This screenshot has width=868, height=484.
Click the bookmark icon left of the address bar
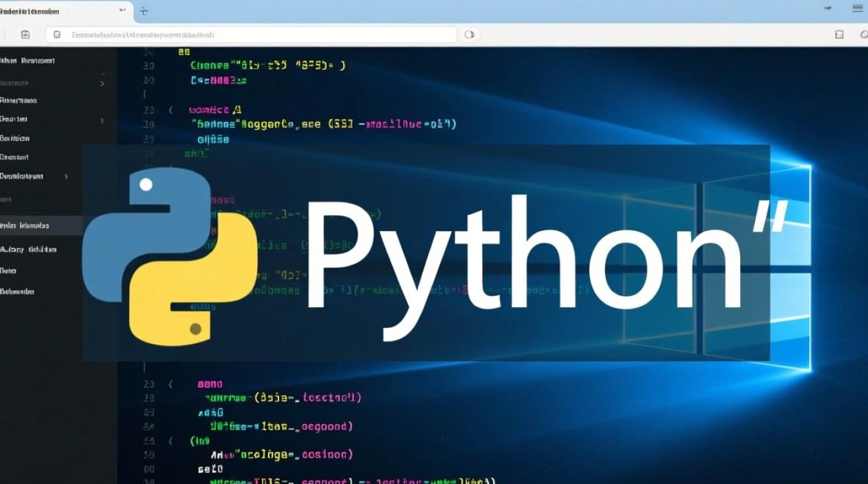25,35
